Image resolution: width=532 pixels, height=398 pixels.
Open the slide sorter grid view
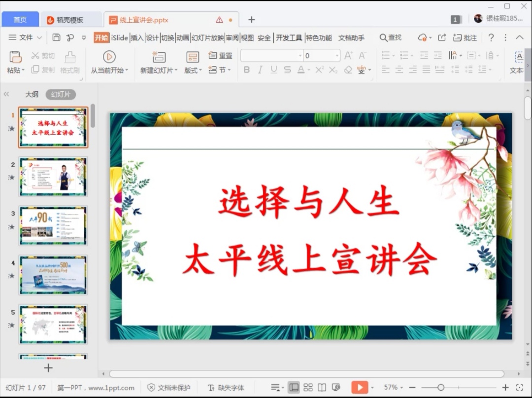[x=308, y=387]
